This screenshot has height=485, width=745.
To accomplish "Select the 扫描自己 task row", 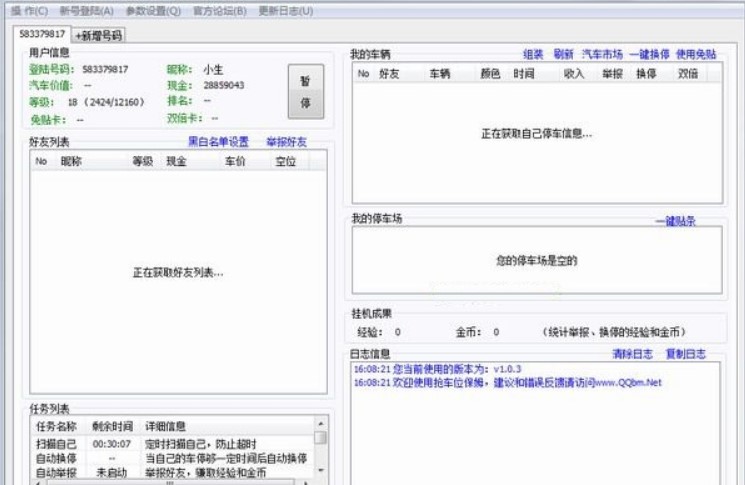I will click(172, 444).
